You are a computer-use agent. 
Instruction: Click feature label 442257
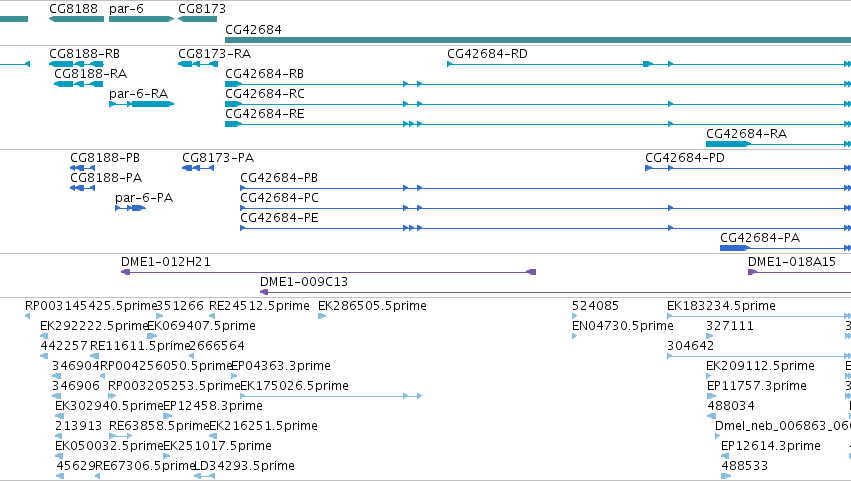(x=64, y=346)
